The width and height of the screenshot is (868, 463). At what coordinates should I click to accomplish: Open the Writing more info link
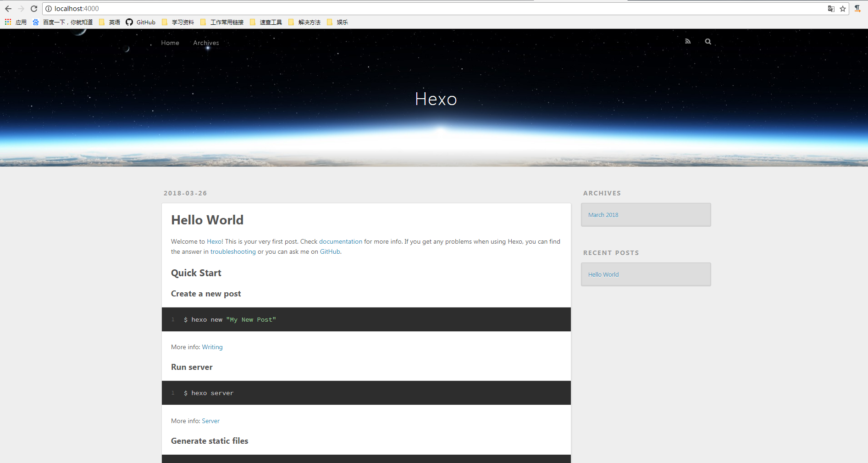click(212, 347)
